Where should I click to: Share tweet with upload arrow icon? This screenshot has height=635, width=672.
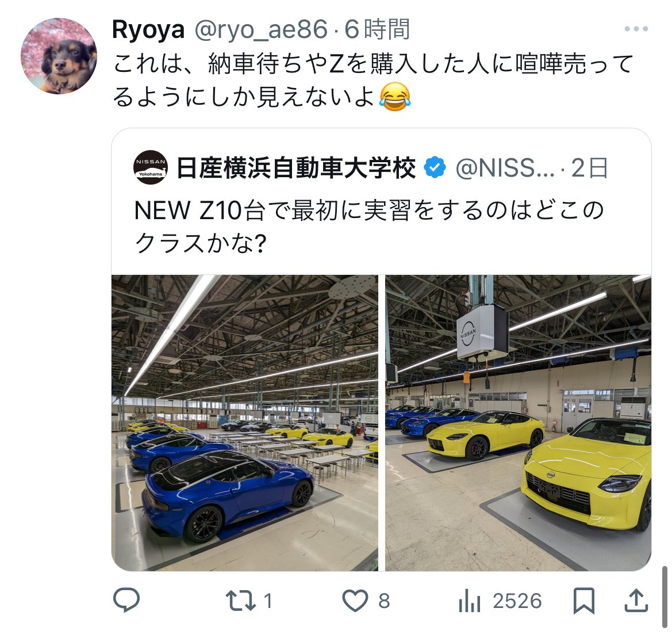[x=636, y=600]
